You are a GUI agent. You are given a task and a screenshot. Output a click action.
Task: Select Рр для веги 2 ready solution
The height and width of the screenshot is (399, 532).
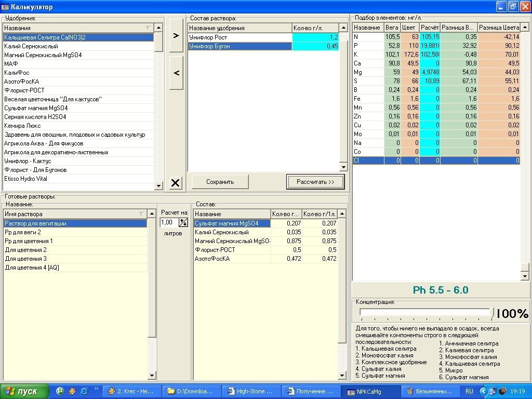(x=75, y=232)
